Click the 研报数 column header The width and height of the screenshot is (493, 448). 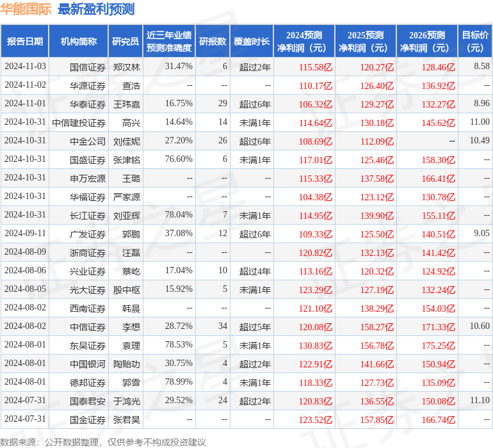pos(213,42)
